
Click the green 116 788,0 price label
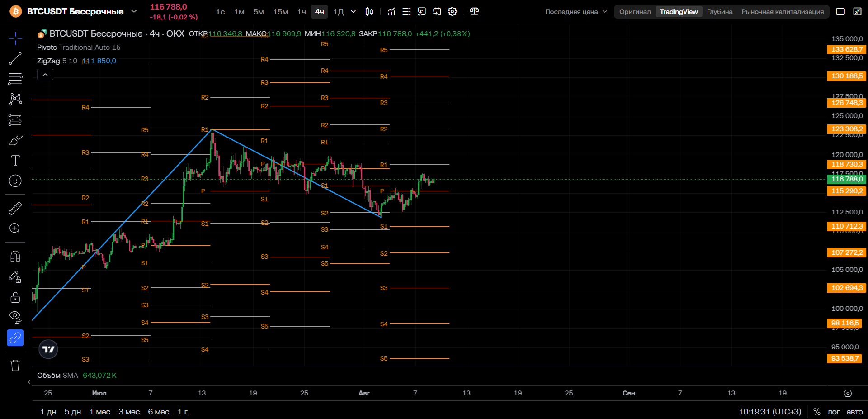tap(846, 179)
